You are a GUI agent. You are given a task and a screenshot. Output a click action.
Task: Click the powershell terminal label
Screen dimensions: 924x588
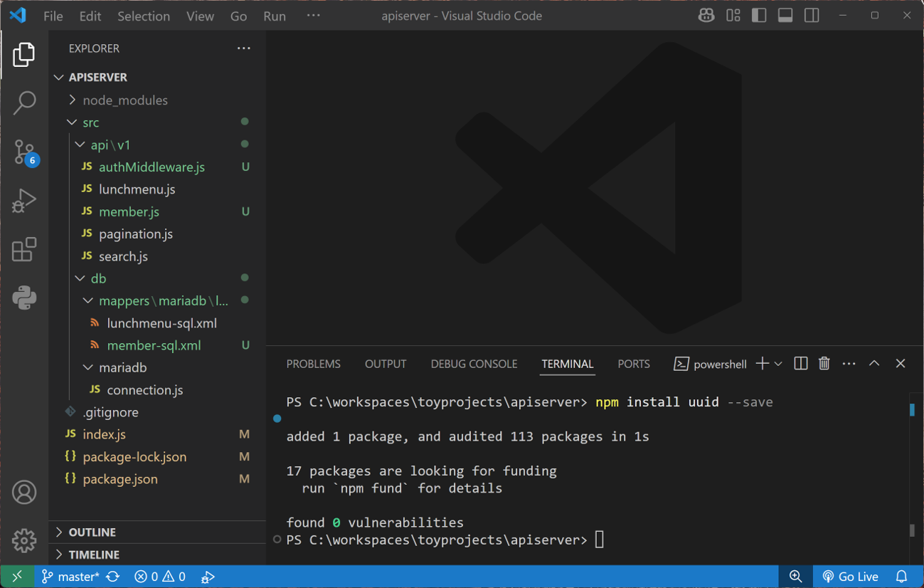(x=710, y=364)
